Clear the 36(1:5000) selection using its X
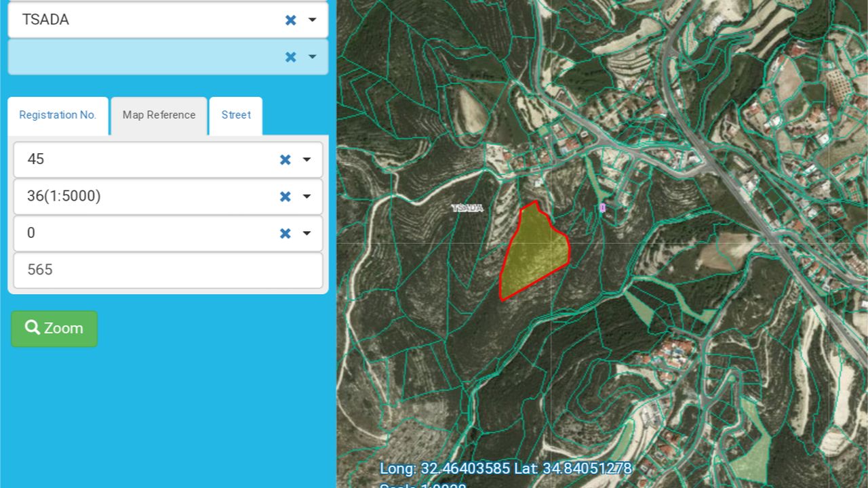Viewport: 868px width, 488px height. click(x=285, y=197)
